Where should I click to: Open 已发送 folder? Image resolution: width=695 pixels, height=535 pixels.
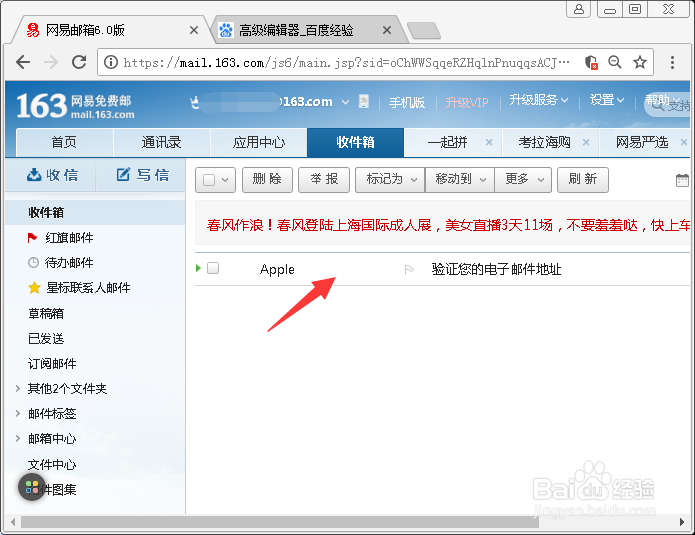tap(46, 339)
